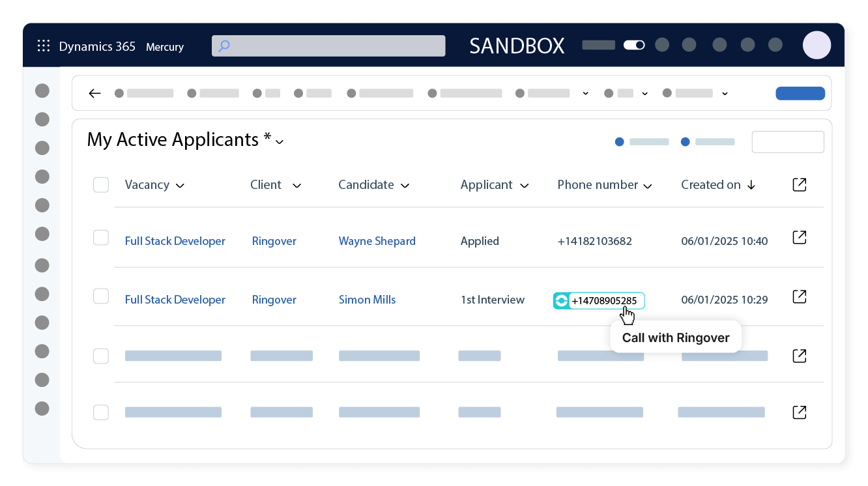Open Wayne Shepard row in new window
This screenshot has width=868, height=486.
click(x=799, y=237)
